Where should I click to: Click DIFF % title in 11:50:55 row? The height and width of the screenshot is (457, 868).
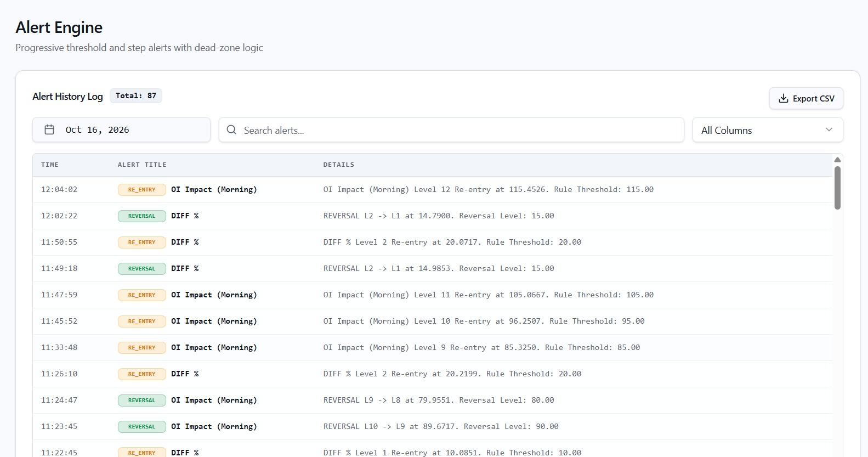(x=185, y=242)
